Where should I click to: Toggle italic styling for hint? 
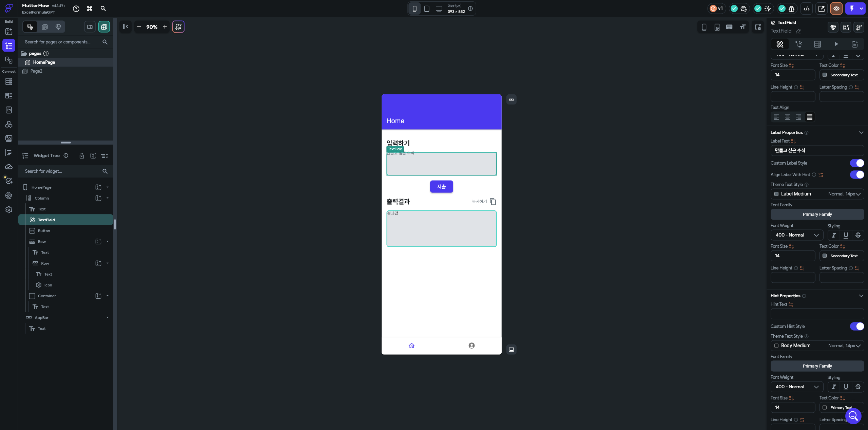pos(833,387)
